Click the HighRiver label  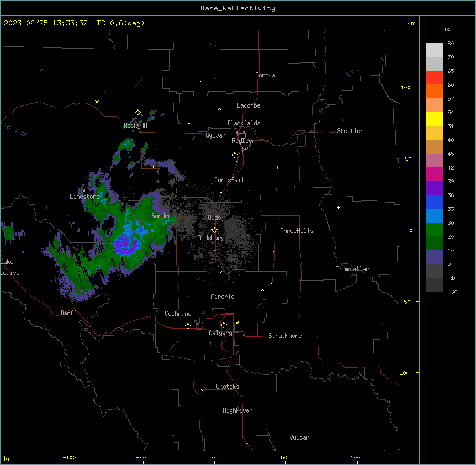[x=237, y=410]
